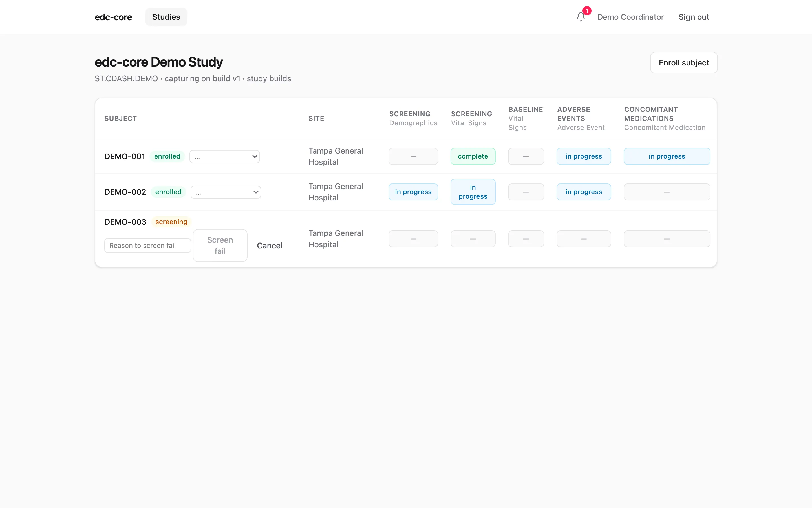Click the edc-core logo link
Screen dimensions: 812x508
tap(113, 17)
